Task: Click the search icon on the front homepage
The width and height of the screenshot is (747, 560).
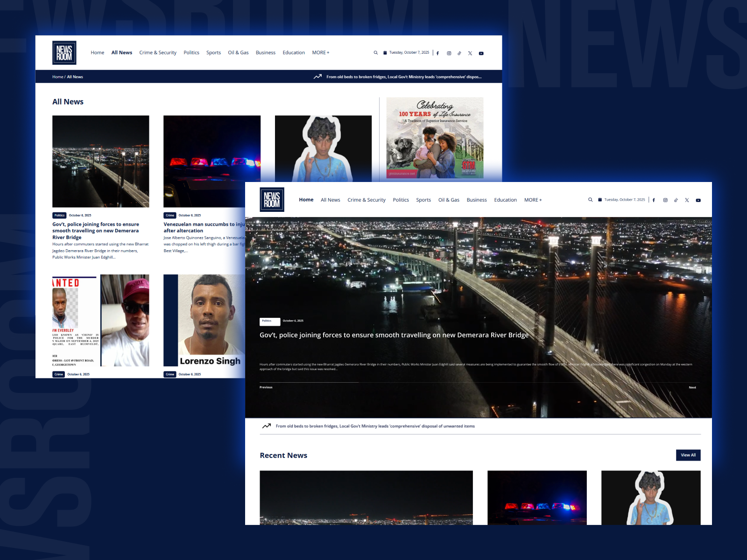Action: coord(590,200)
